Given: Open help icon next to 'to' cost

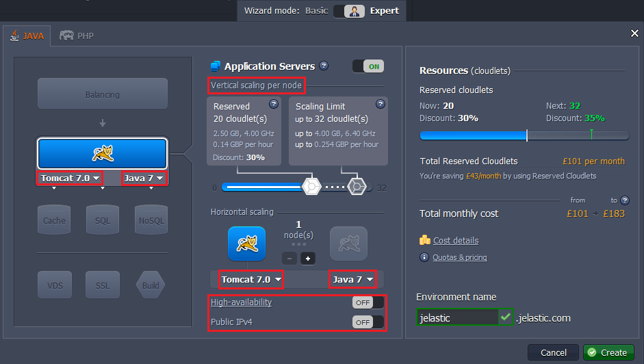Looking at the screenshot, I should (625, 200).
